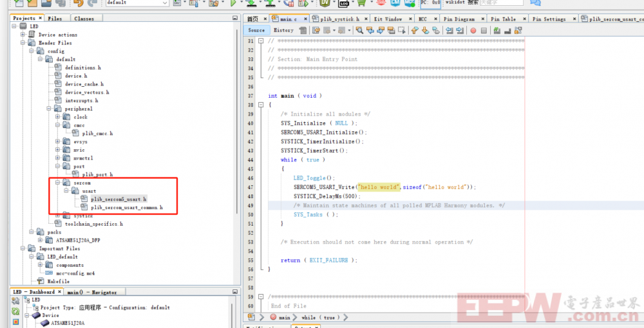
Task: Start macro recording red circle icon
Action: pos(473,30)
